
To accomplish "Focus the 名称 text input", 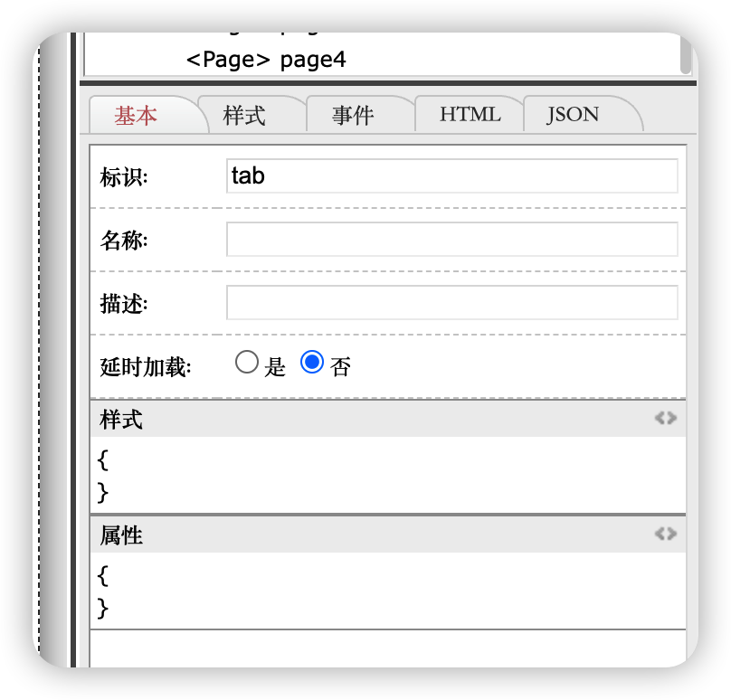I will coord(451,240).
